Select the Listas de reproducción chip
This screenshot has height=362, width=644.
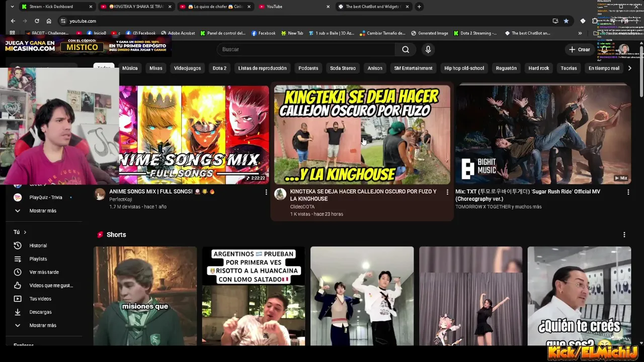[262, 68]
